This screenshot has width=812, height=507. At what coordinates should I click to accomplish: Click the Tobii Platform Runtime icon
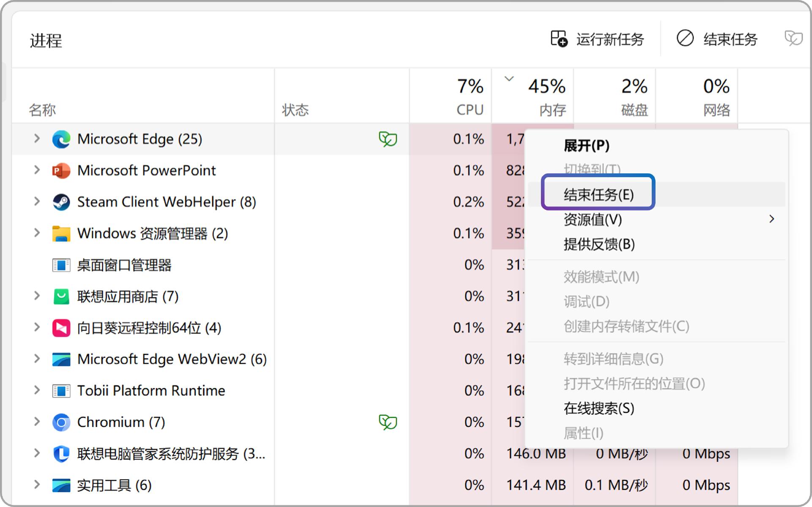(x=61, y=391)
